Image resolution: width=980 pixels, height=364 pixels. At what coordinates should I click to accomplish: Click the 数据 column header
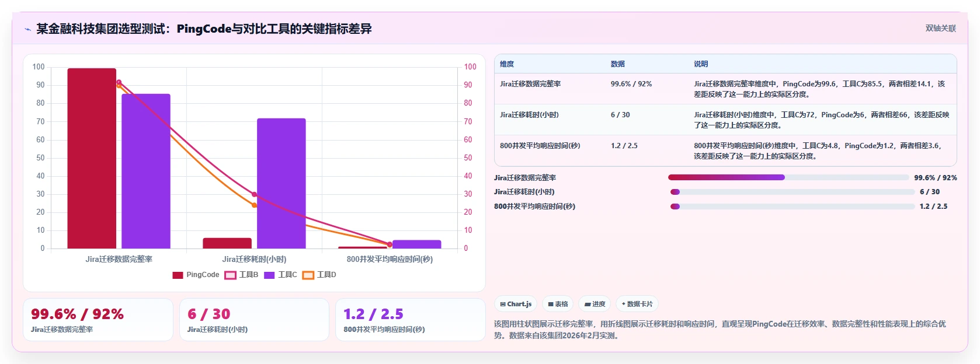point(618,64)
